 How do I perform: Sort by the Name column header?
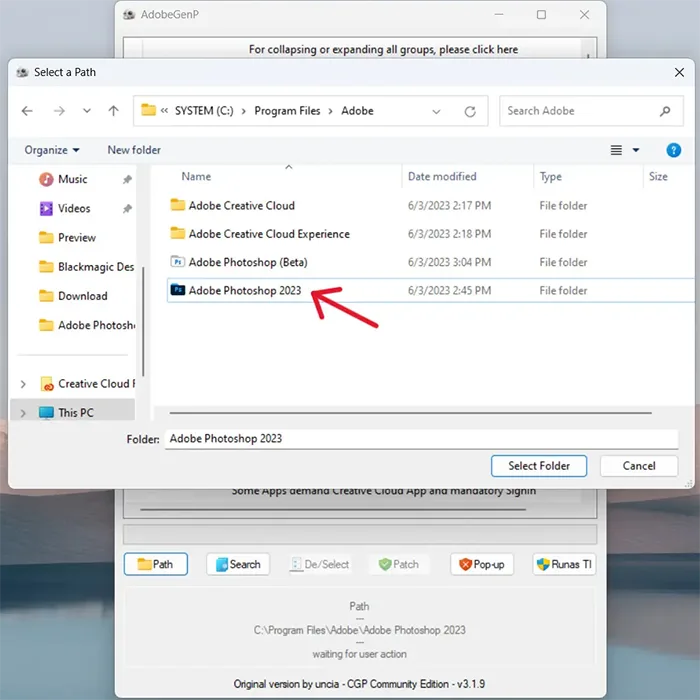[196, 177]
